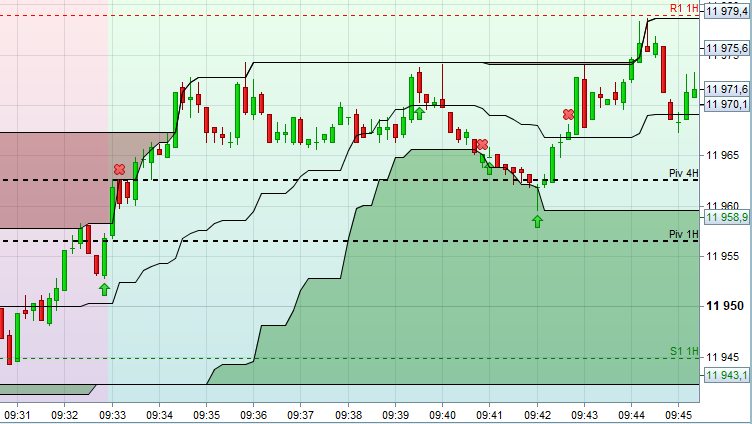Click the 11 965 axis value
The height and width of the screenshot is (424, 752).
coord(723,155)
